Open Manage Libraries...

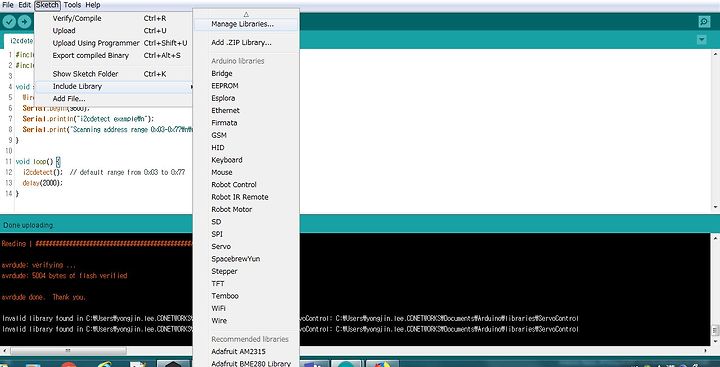pyautogui.click(x=246, y=24)
